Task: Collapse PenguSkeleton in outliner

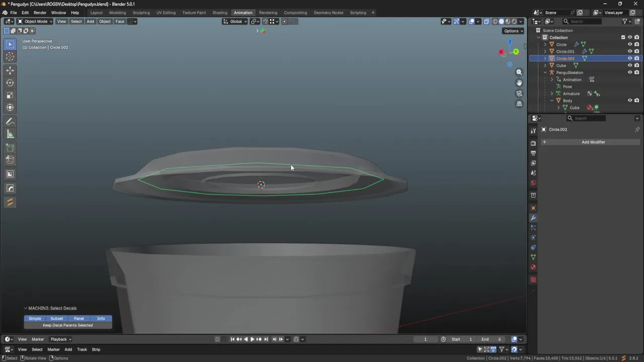Action: [545, 72]
